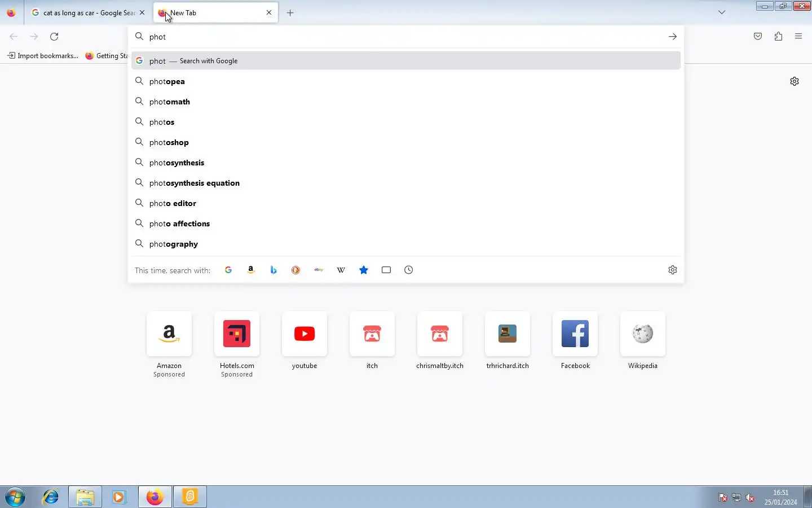Close the New Tab tab
This screenshot has width=812, height=508.
[x=269, y=12]
